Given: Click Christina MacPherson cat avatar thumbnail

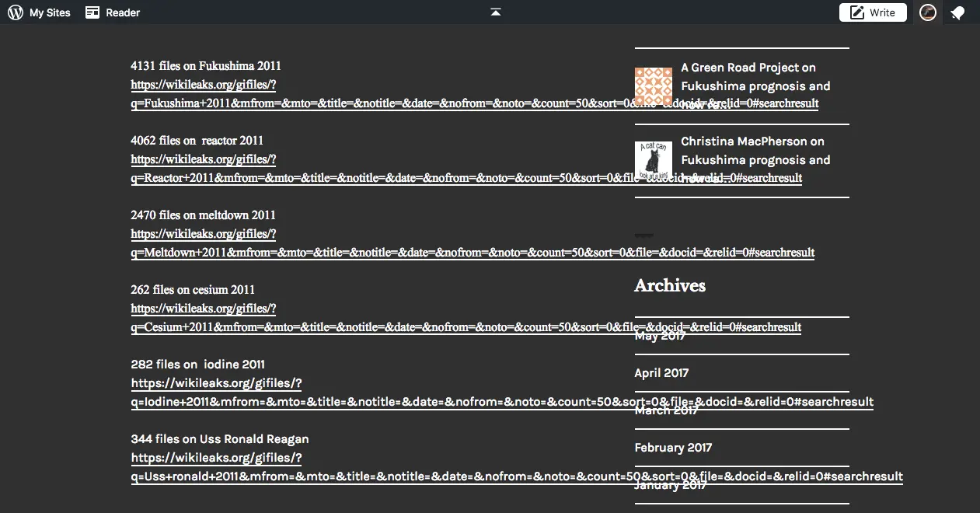Looking at the screenshot, I should 654,160.
